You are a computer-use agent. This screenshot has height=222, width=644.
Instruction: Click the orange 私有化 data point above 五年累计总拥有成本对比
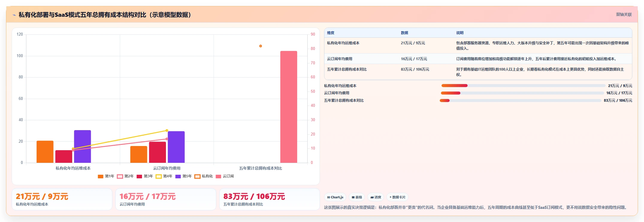point(261,46)
